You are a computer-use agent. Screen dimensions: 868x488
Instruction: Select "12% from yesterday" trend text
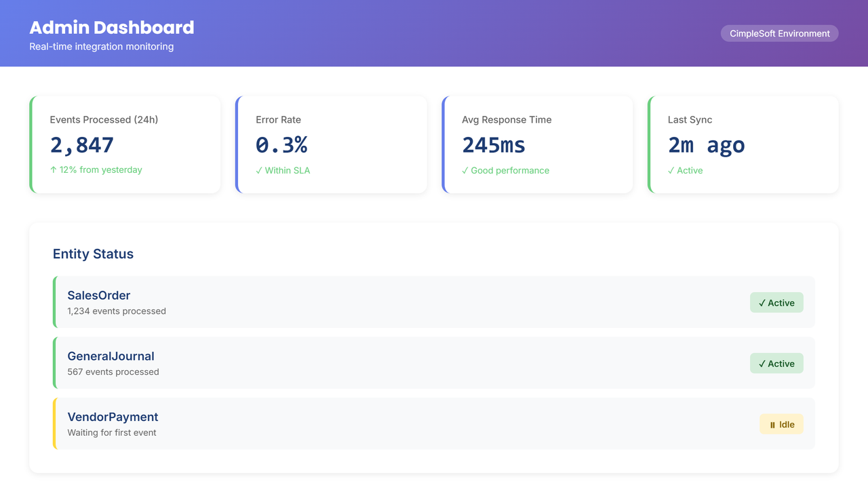click(x=96, y=170)
